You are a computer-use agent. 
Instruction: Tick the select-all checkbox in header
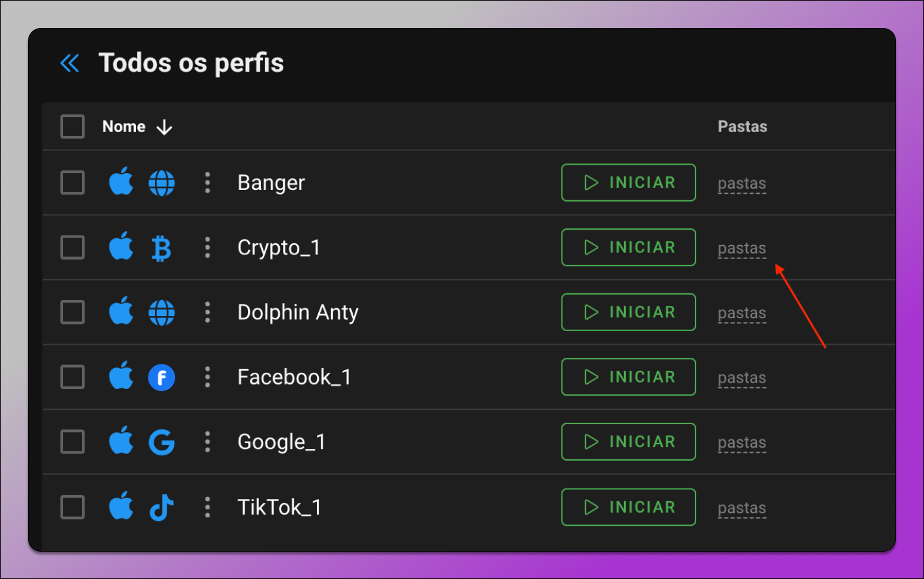coord(72,126)
